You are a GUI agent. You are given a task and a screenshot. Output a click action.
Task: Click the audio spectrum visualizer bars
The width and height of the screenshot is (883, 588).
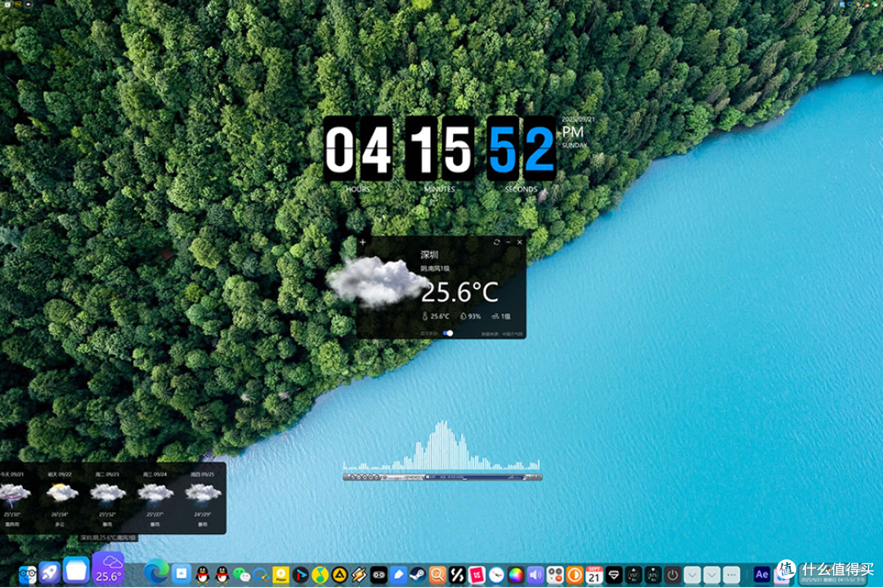441,446
